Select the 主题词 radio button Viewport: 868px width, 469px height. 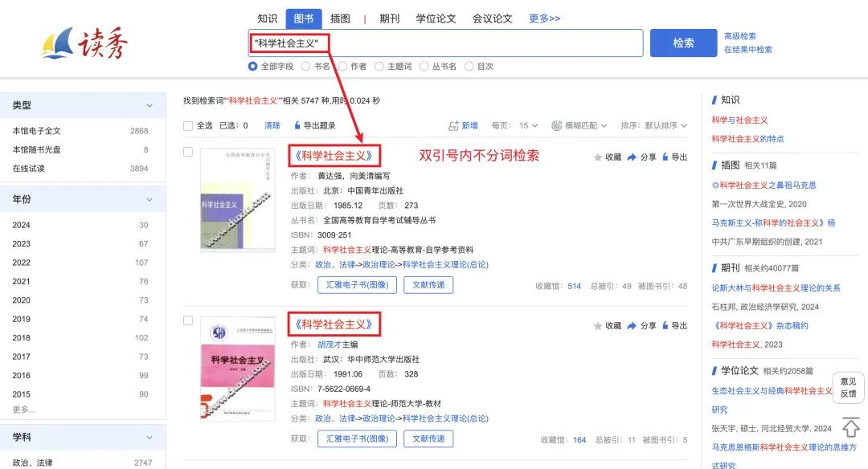379,67
